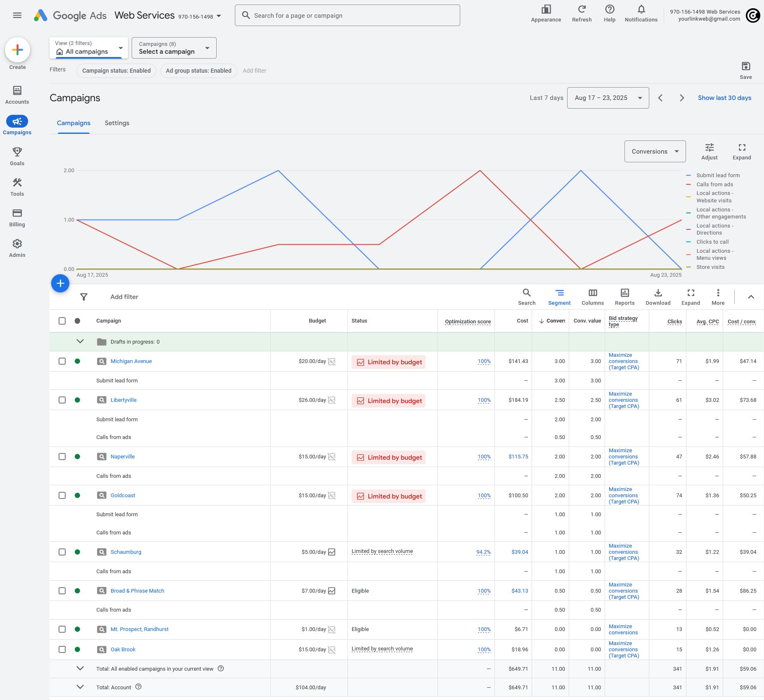
Task: Click the Refresh icon in header
Action: pyautogui.click(x=582, y=13)
